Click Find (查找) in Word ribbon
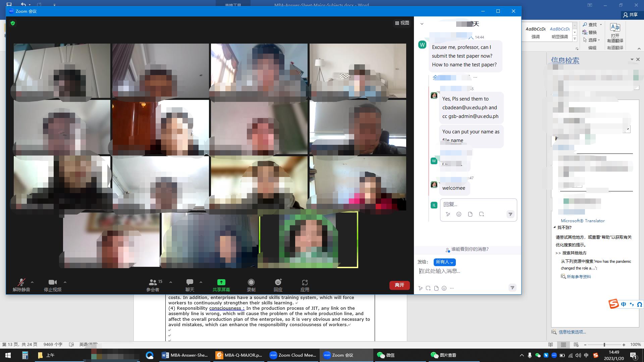This screenshot has width=644, height=362. click(x=590, y=24)
